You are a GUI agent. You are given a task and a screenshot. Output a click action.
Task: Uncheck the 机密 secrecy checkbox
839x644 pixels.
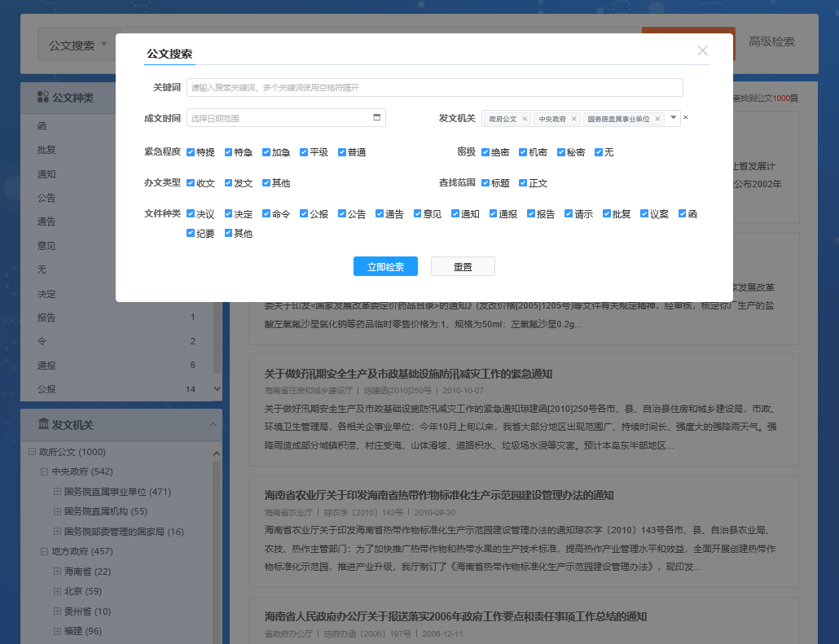[523, 152]
